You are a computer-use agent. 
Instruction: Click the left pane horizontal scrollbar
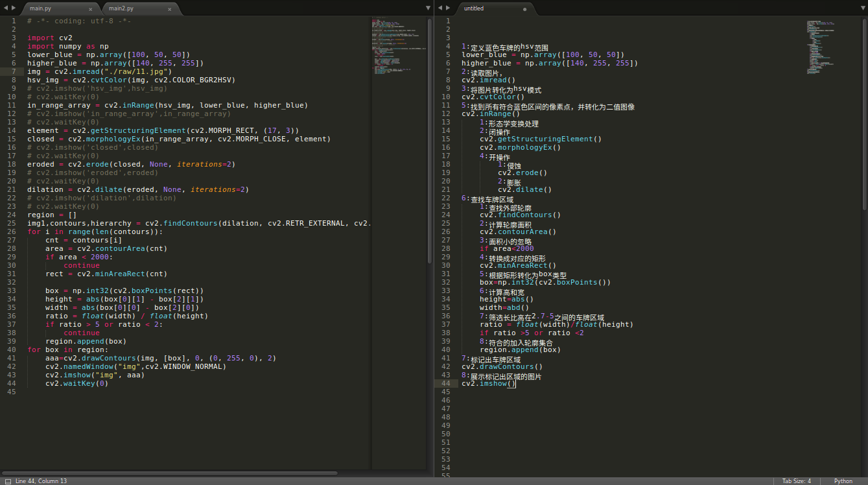[170, 473]
